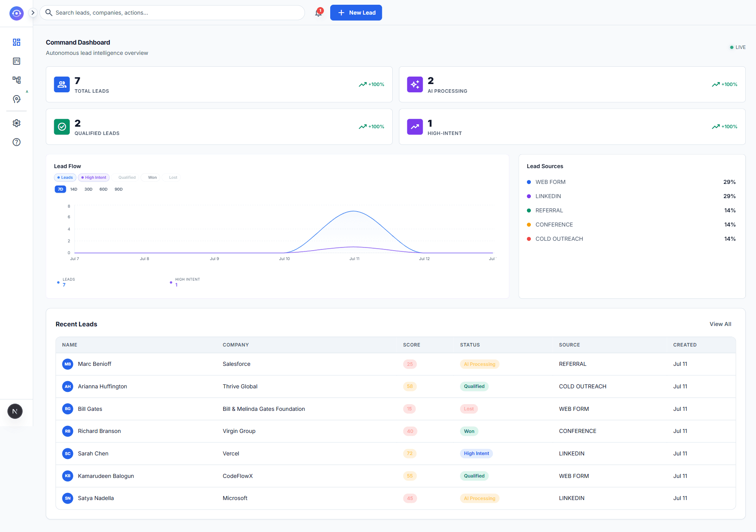The image size is (756, 532).
Task: Click Satya Nadella's SN avatar
Action: [x=68, y=498]
